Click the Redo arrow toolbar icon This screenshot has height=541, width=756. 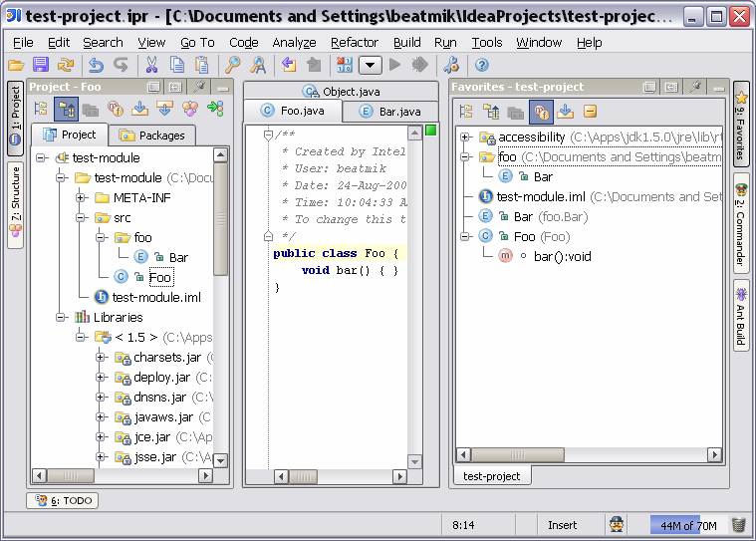point(121,65)
